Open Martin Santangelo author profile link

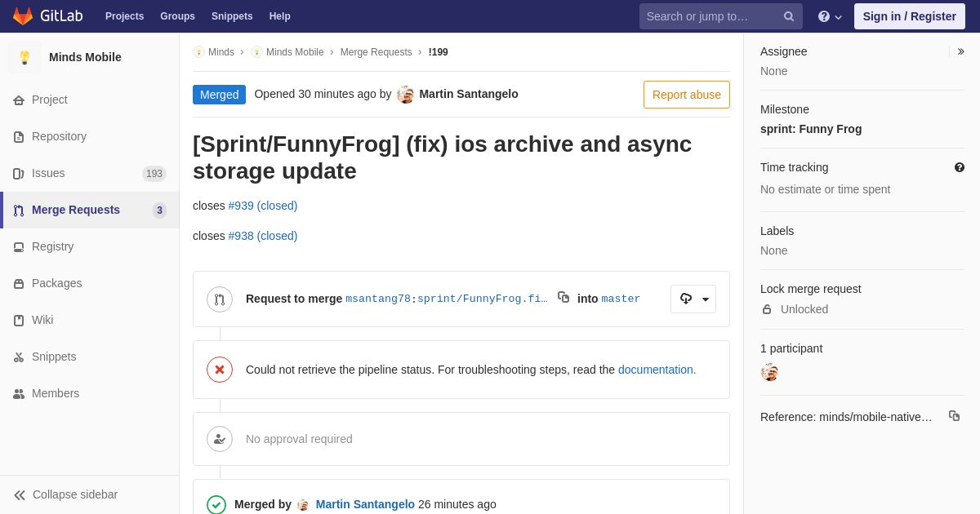pyautogui.click(x=469, y=94)
